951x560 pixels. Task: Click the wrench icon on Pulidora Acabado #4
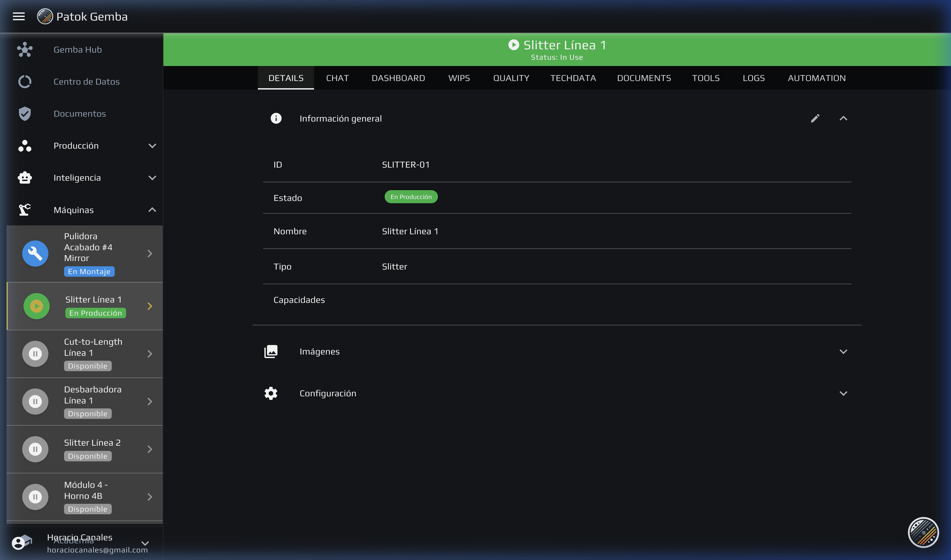pyautogui.click(x=35, y=253)
